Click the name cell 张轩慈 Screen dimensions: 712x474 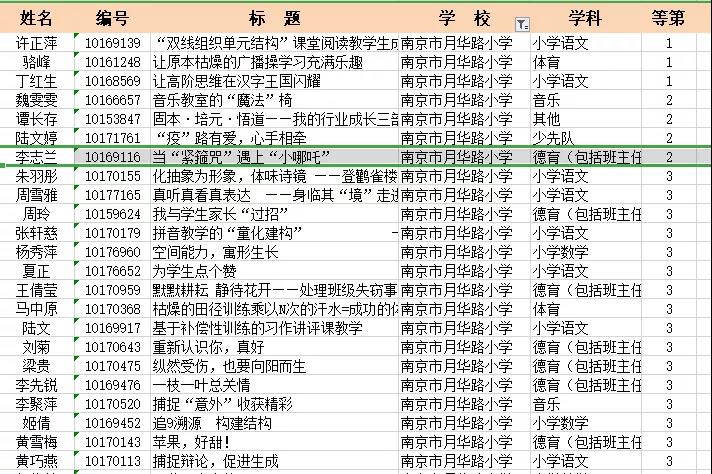click(36, 233)
